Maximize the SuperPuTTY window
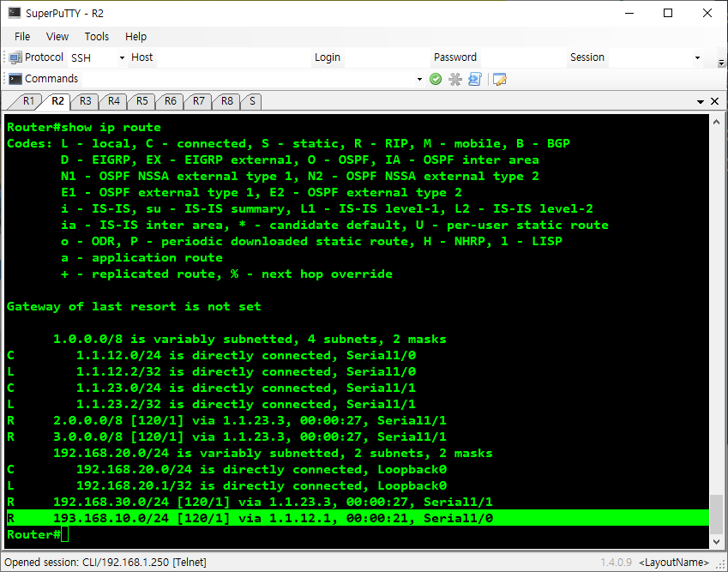728x572 pixels. click(x=668, y=13)
